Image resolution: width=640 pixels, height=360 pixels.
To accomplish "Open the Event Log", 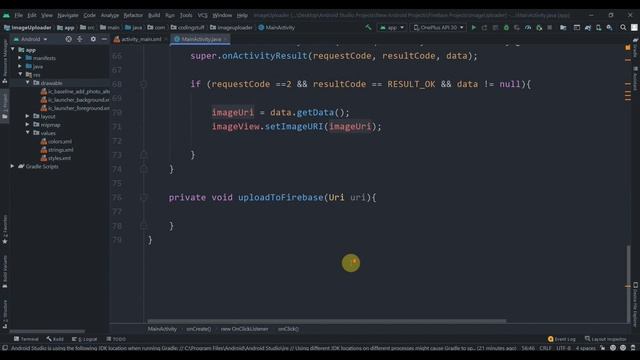I will pos(562,339).
